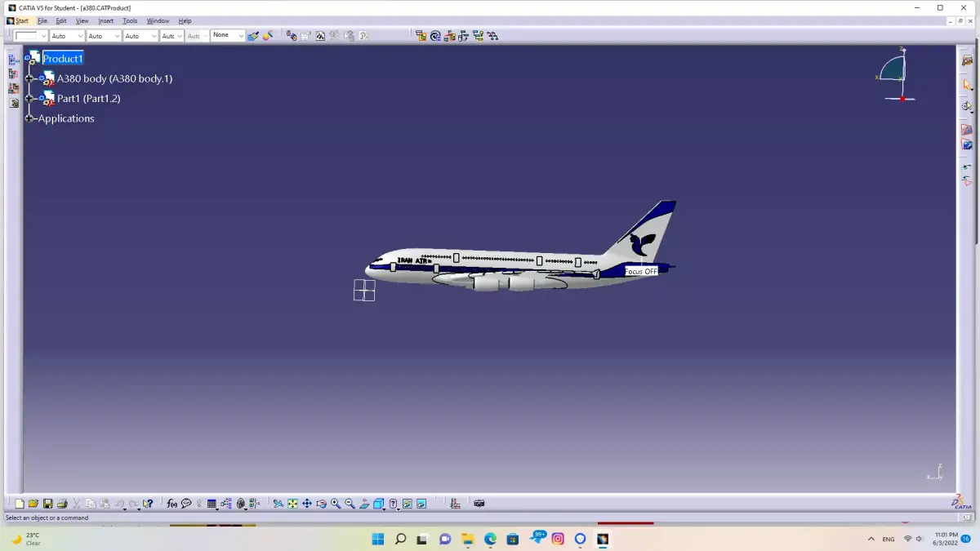Viewport: 980px width, 551px height.
Task: Click the Capture camera icon
Action: 479,504
